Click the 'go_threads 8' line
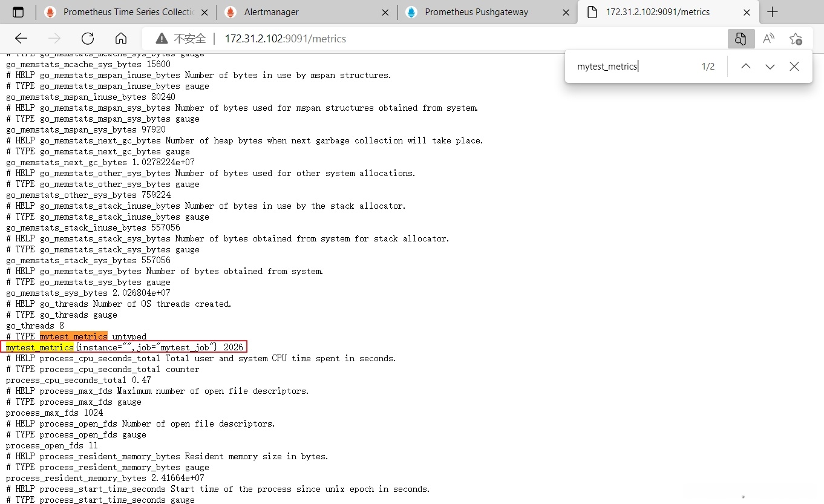 pyautogui.click(x=35, y=326)
